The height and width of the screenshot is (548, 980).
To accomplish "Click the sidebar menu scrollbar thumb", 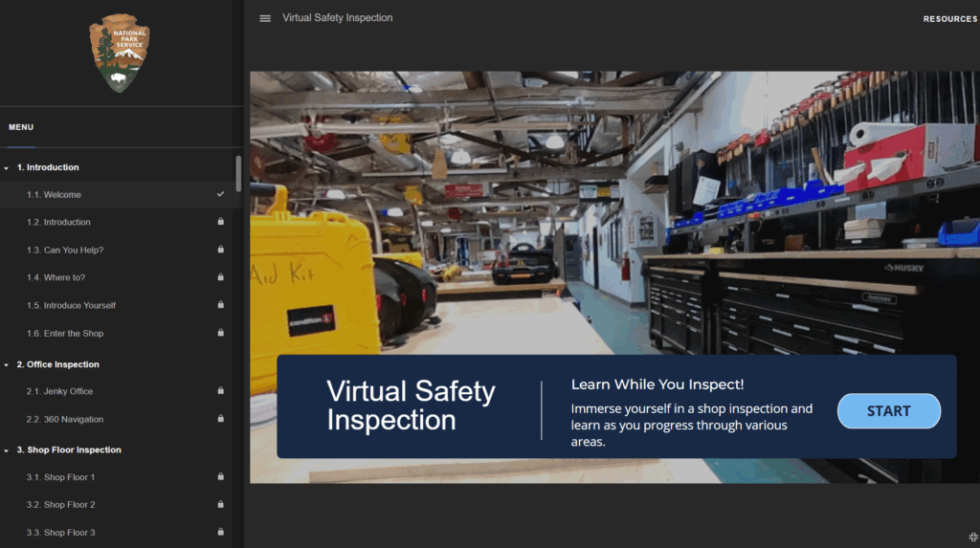I will tap(238, 174).
